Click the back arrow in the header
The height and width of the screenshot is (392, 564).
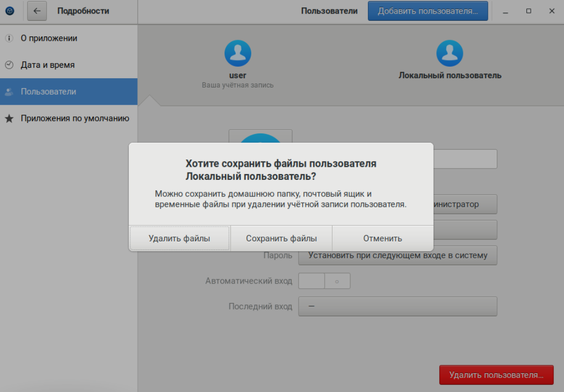point(37,11)
